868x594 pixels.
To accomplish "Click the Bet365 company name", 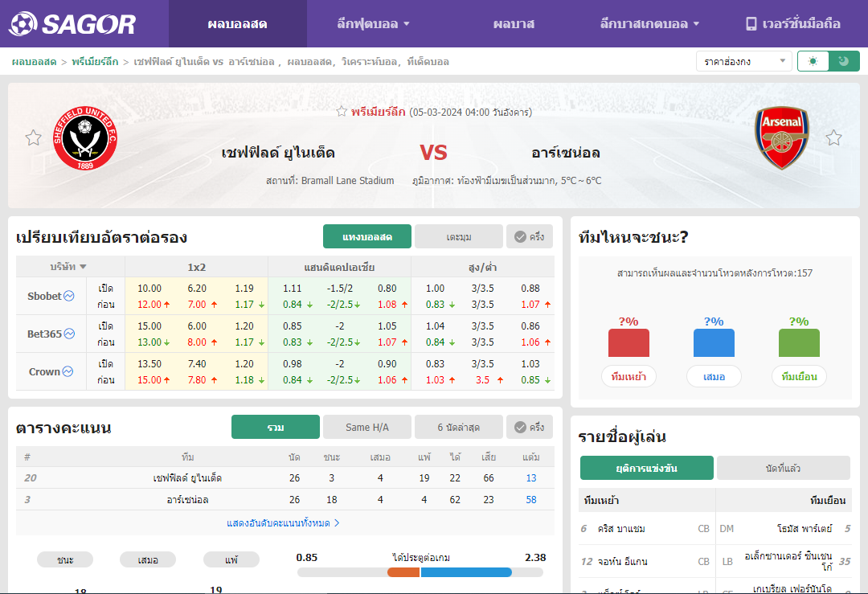I will [x=44, y=334].
